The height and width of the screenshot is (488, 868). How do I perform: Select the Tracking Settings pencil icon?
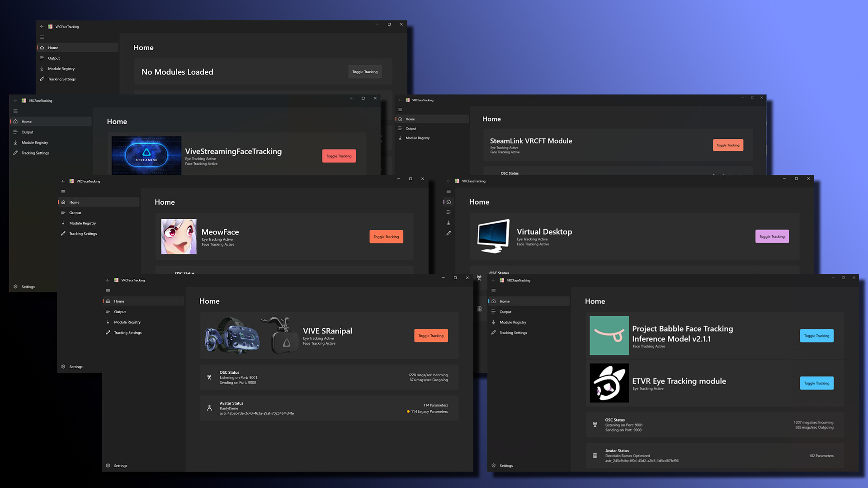(108, 333)
